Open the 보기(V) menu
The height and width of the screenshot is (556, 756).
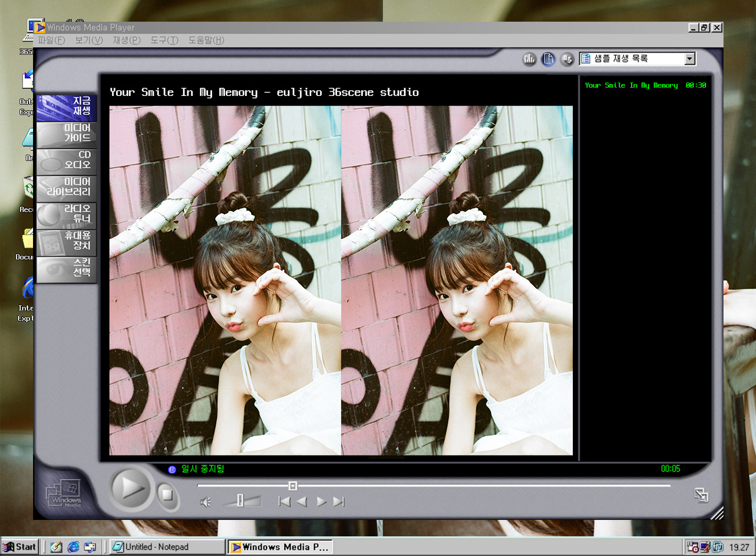[x=89, y=40]
